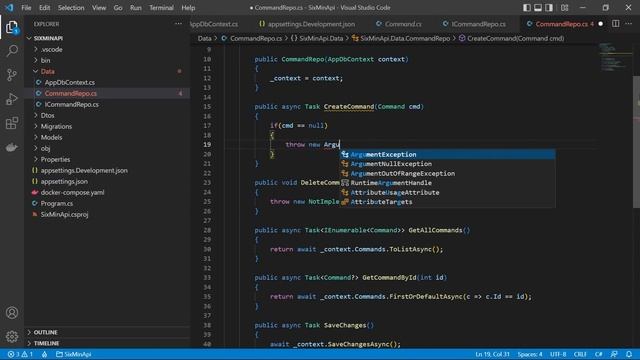Screen dimensions: 640x360
Task: Click the flame icon in status bar
Action: [x=44, y=354]
